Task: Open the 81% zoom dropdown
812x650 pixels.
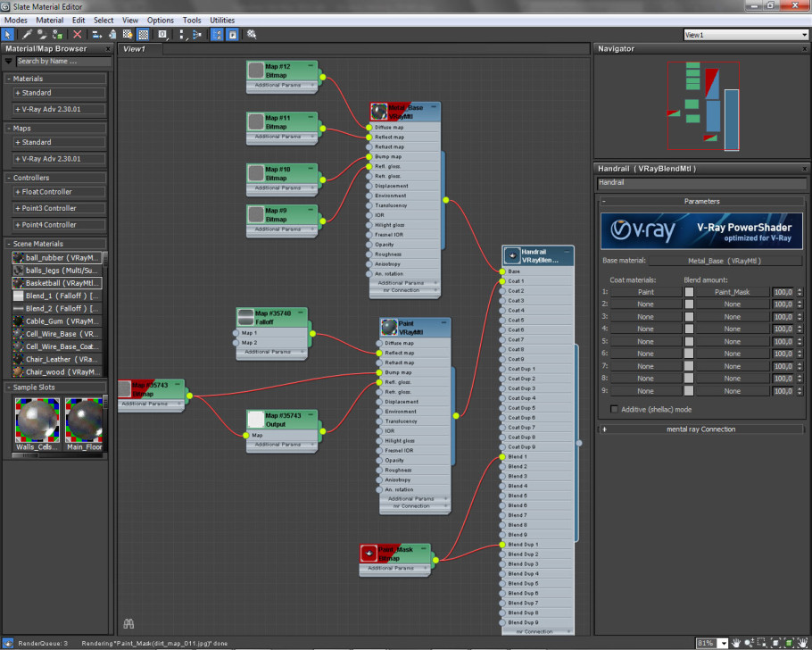Action: pos(724,643)
